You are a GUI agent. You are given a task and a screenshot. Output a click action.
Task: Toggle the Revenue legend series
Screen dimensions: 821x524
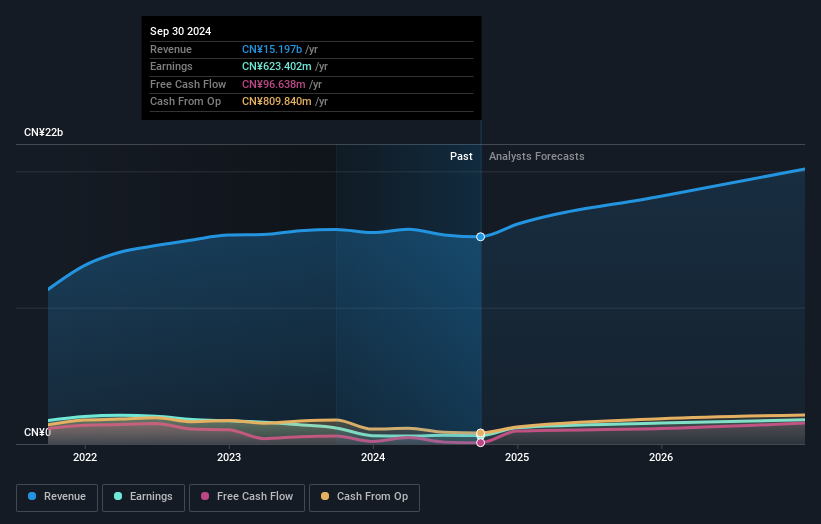(57, 497)
